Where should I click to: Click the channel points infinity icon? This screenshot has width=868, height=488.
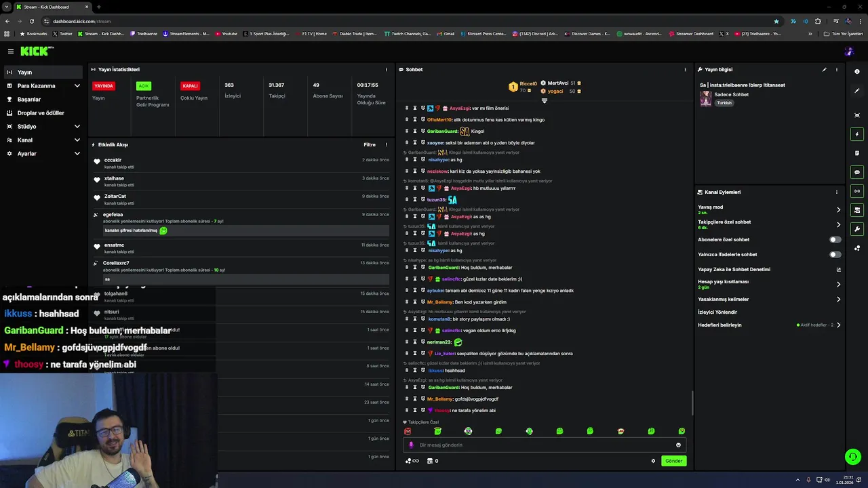(412, 461)
